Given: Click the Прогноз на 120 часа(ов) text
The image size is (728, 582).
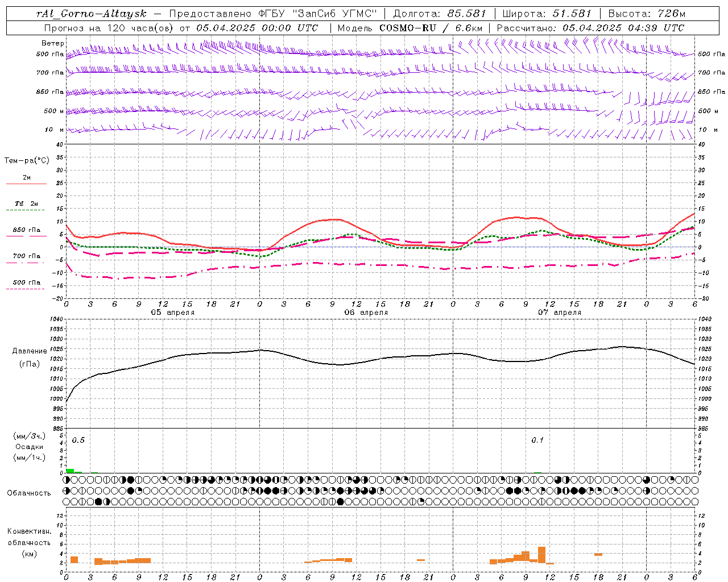Looking at the screenshot, I should [x=110, y=27].
